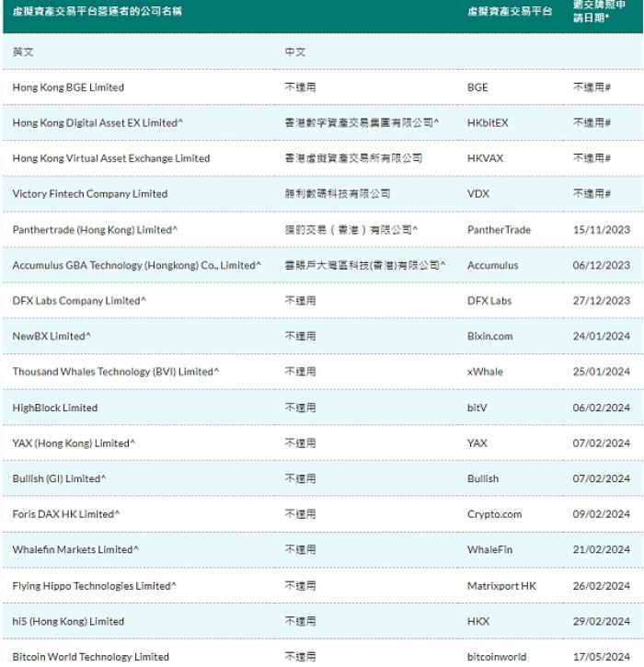Select Chinese name 獵豹交易（香港）有限公司
The image size is (644, 667).
[351, 230]
